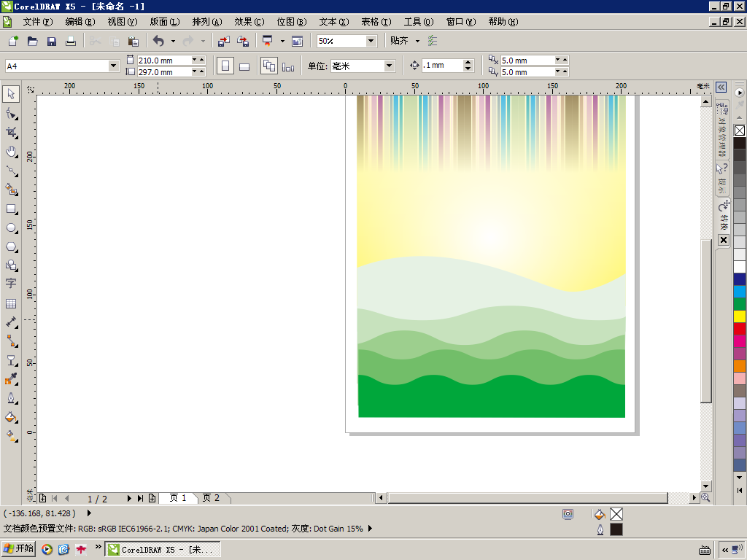Go to the next page arrow
The height and width of the screenshot is (560, 747).
coord(128,499)
